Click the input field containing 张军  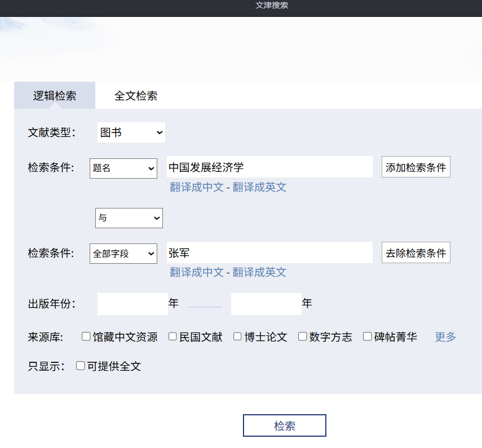[x=269, y=253]
